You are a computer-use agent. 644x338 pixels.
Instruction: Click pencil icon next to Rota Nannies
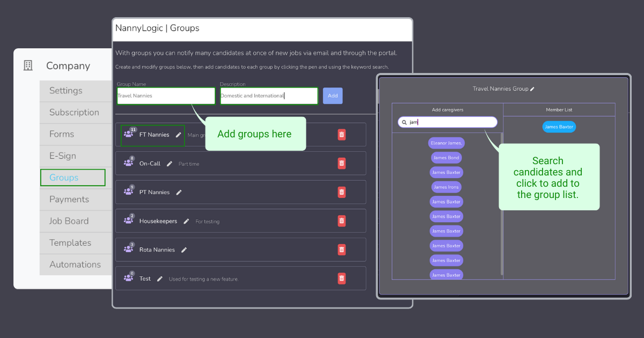click(x=184, y=249)
